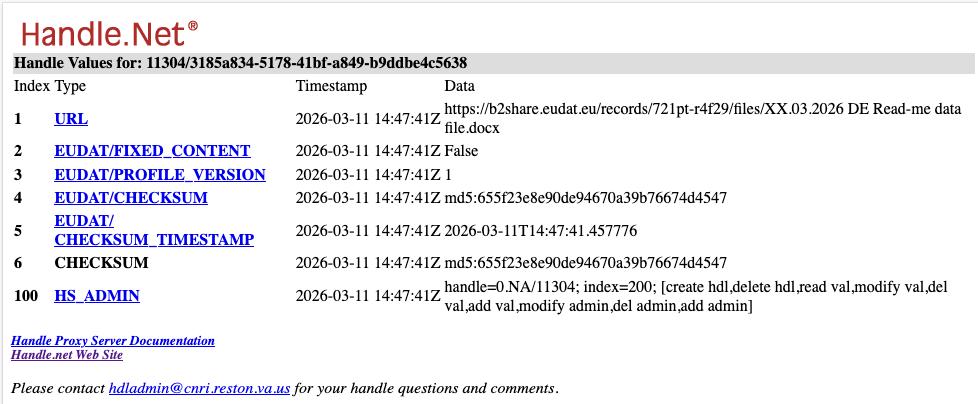Click the Timestamp column header

(x=331, y=87)
